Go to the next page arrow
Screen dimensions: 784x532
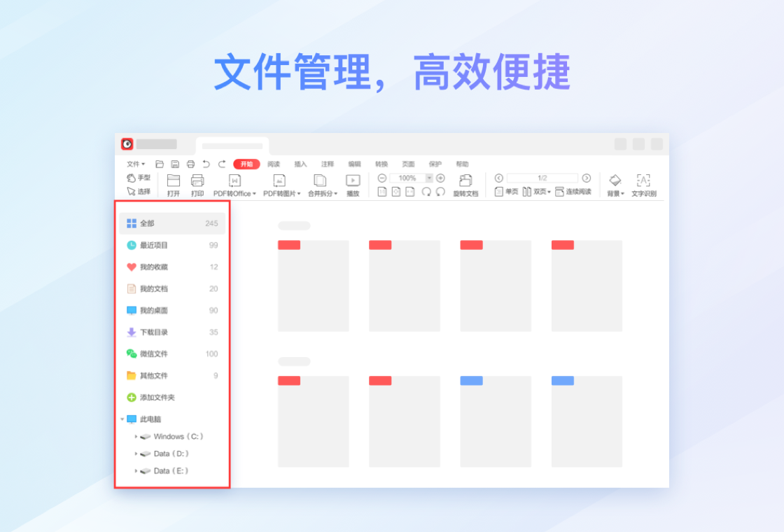(x=587, y=178)
